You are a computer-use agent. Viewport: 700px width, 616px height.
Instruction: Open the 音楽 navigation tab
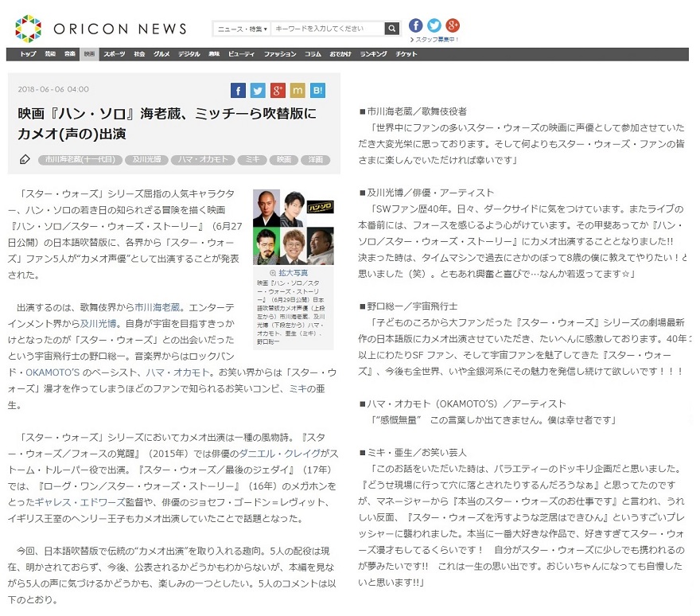[70, 54]
